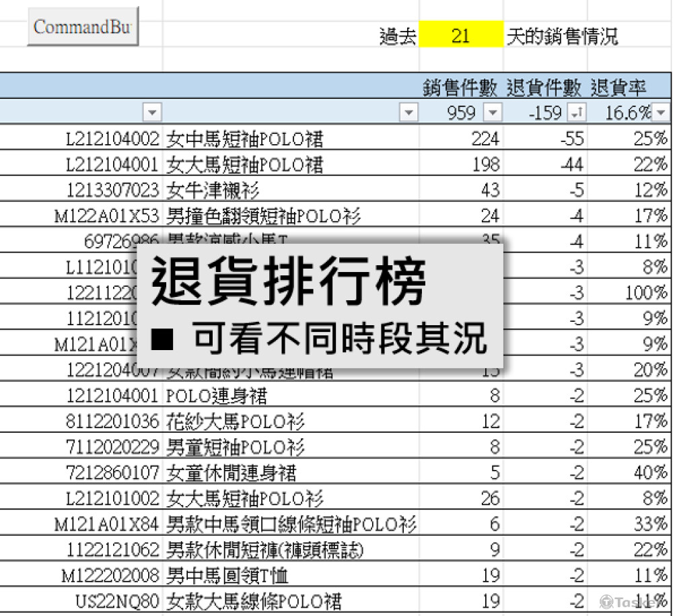Select product code M122A01X53
This screenshot has width=673, height=616.
[108, 216]
